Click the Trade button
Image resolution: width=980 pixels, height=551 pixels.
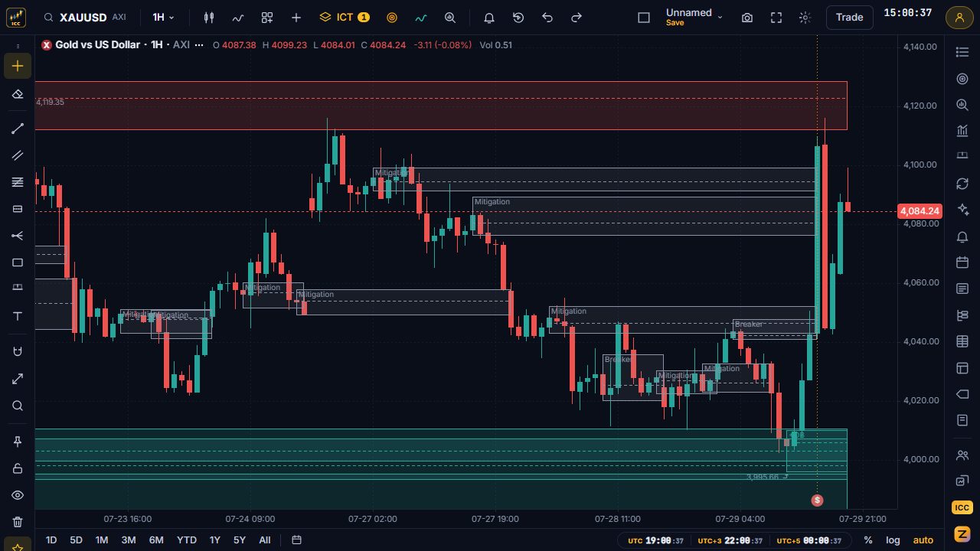(850, 17)
